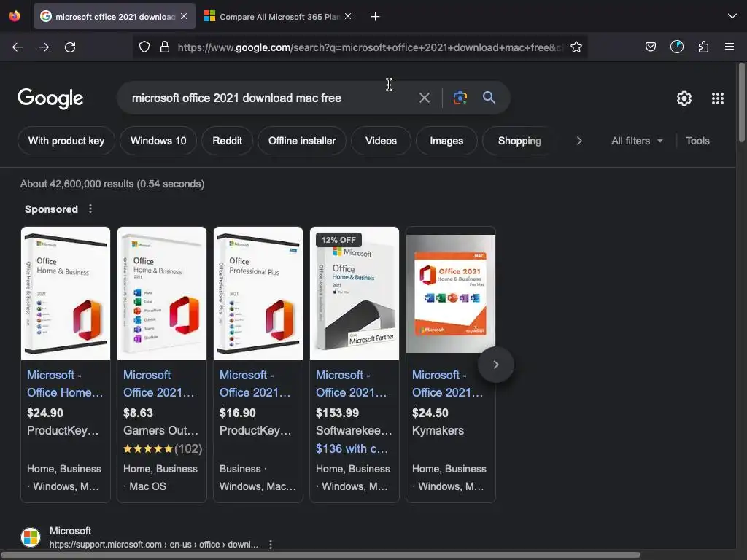Filter by With product key chip
This screenshot has width=747, height=560.
66,141
